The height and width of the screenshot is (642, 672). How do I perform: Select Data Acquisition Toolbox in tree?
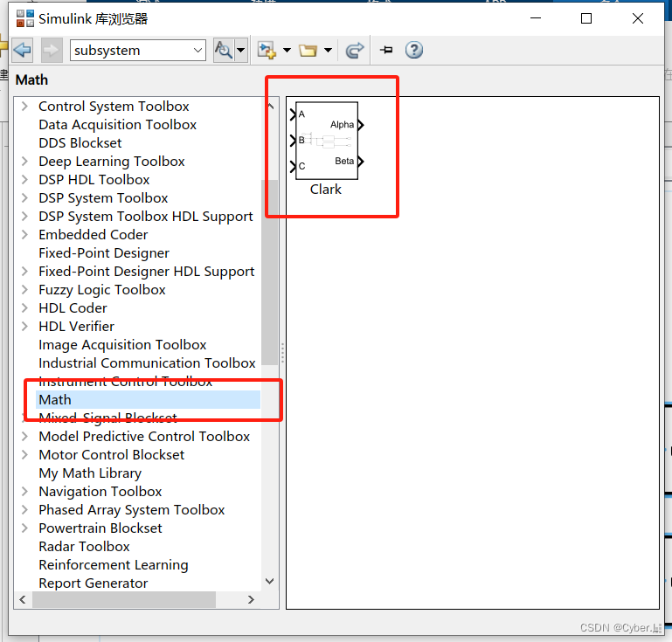tap(117, 125)
